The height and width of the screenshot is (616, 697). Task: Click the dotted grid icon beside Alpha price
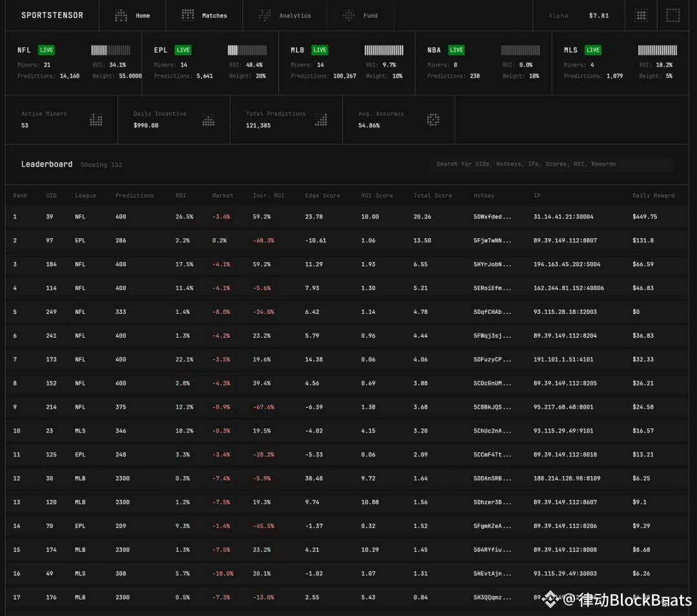pos(641,15)
